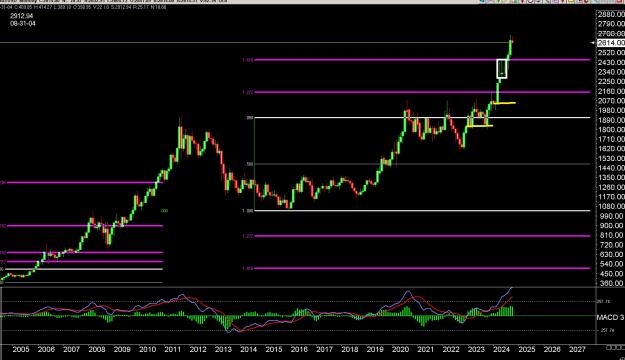Click the 2250.00 price axis label
Image resolution: width=625 pixels, height=360 pixels.
pyautogui.click(x=611, y=81)
